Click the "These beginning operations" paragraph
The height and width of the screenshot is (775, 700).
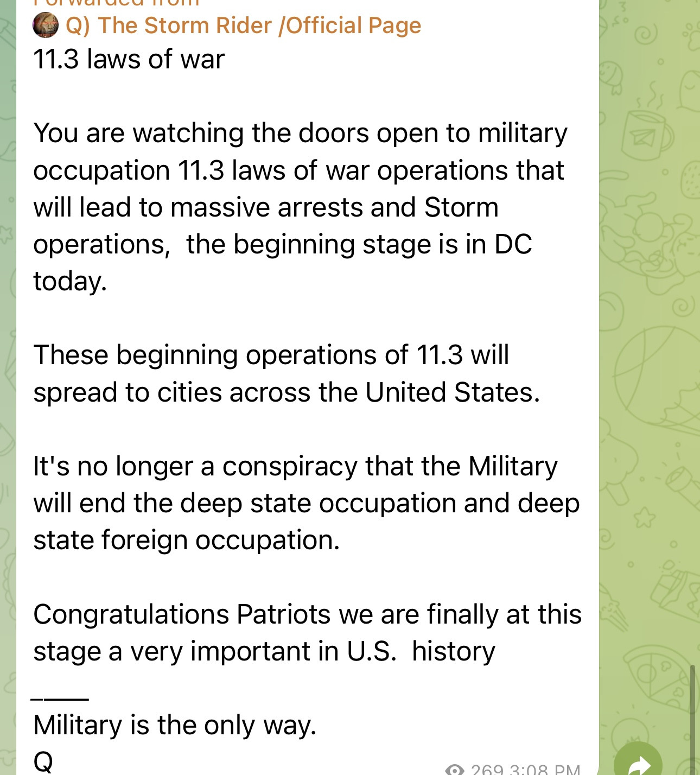point(287,373)
